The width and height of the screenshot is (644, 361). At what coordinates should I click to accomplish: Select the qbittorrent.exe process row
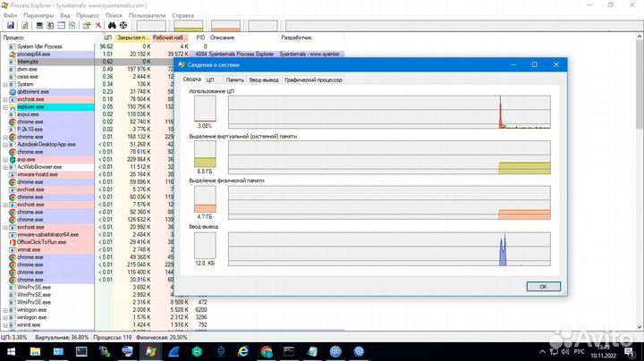click(38, 91)
